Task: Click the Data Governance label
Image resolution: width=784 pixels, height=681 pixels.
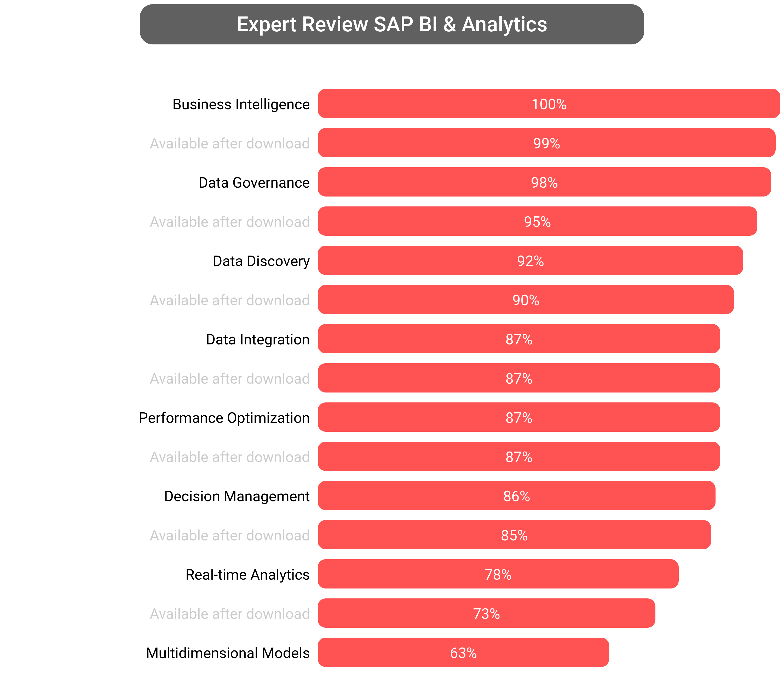Action: 254,182
